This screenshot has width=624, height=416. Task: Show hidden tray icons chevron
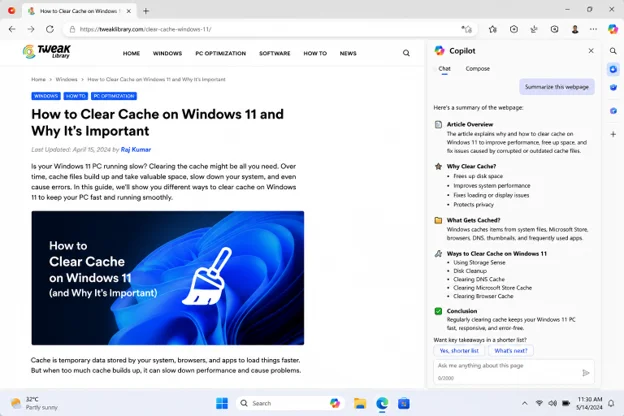(x=525, y=403)
